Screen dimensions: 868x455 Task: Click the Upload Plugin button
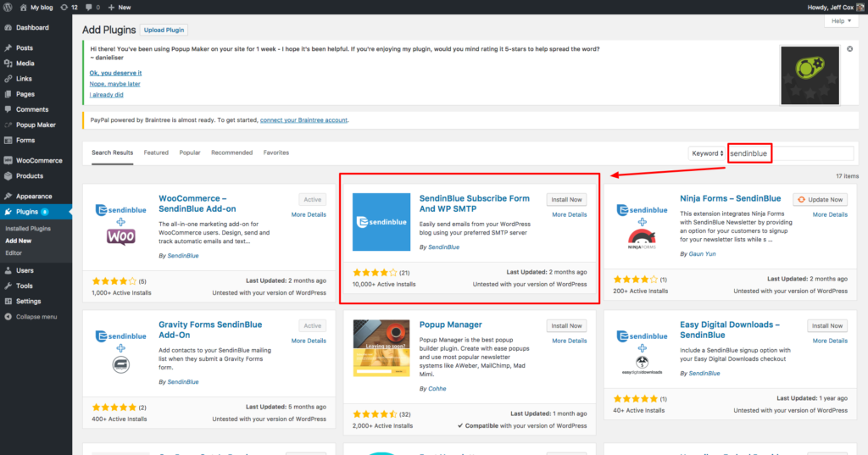coord(164,30)
